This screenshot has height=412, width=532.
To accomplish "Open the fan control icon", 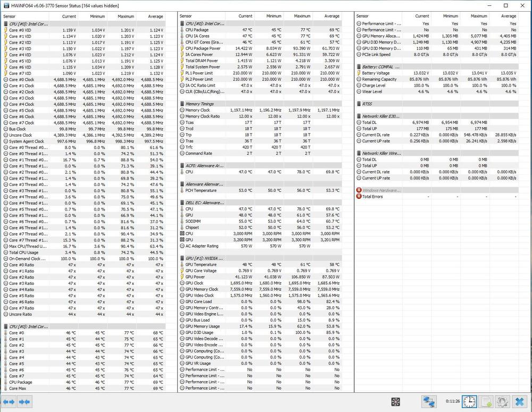I will coord(396,402).
